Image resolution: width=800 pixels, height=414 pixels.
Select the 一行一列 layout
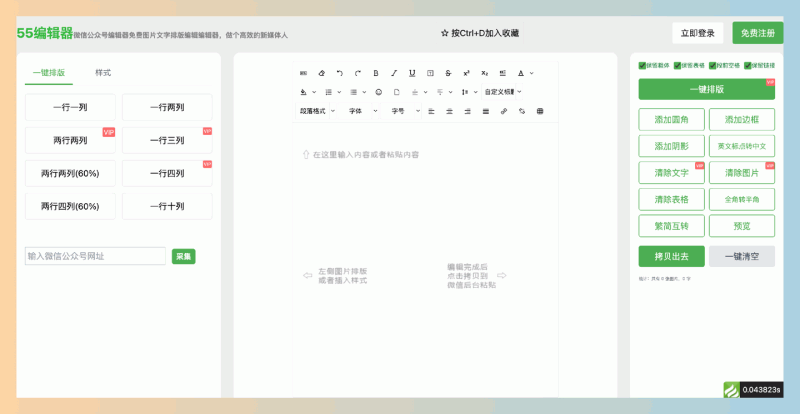[70, 107]
